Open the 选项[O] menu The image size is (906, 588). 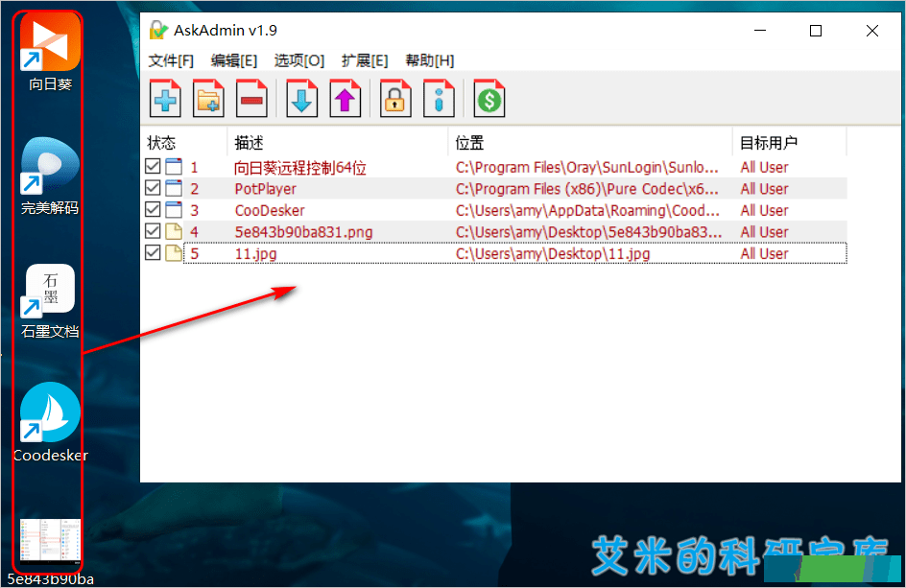coord(299,60)
